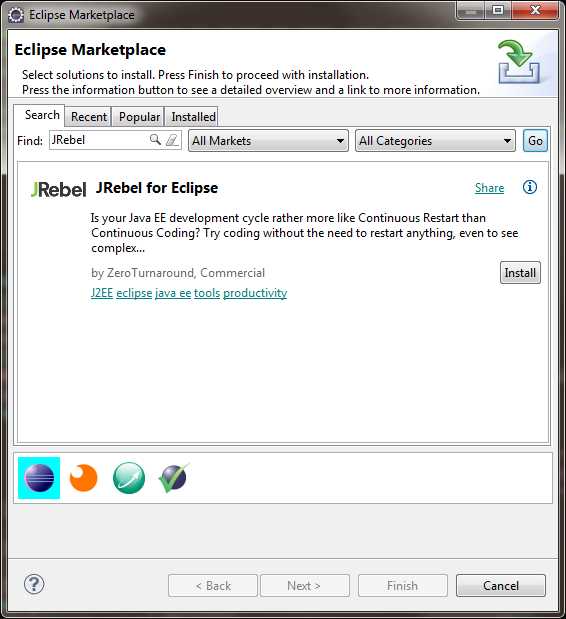Click the < Back button
The width and height of the screenshot is (566, 619).
point(213,585)
